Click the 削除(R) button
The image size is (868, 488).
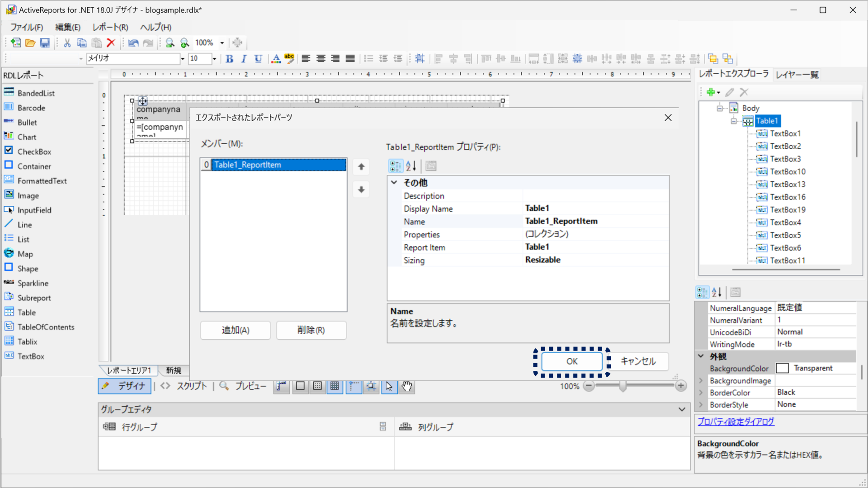click(x=311, y=330)
